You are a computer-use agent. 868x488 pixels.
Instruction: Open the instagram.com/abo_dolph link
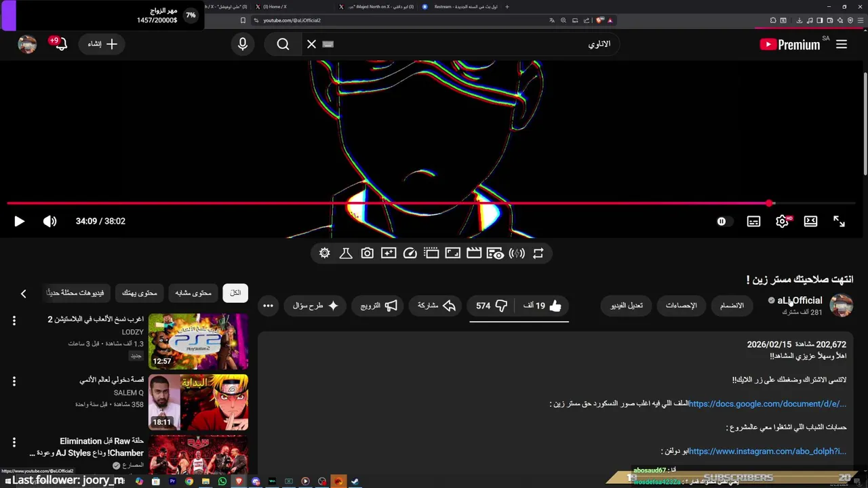tap(768, 451)
